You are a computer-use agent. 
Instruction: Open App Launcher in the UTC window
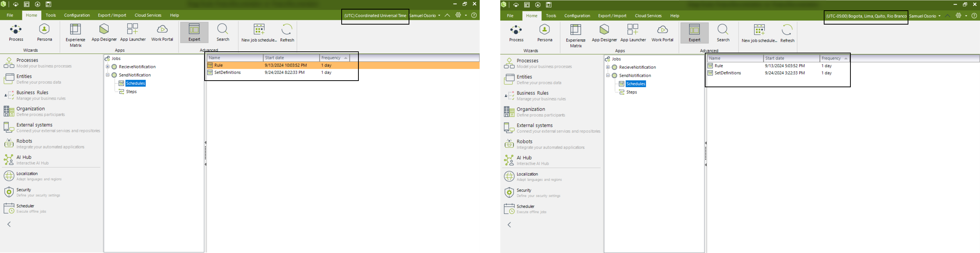coord(133,33)
